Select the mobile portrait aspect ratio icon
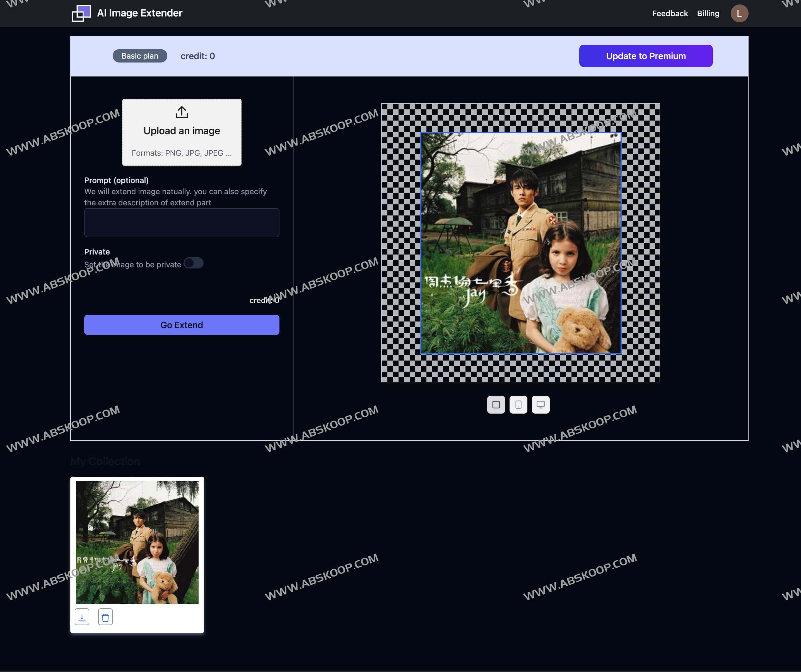801x672 pixels. pos(518,405)
